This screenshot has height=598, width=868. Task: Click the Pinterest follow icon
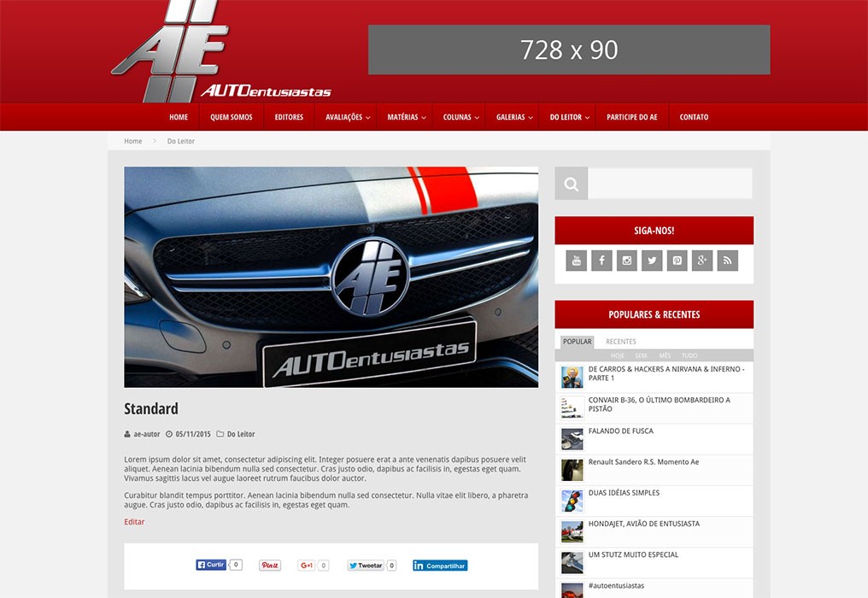[x=677, y=261]
